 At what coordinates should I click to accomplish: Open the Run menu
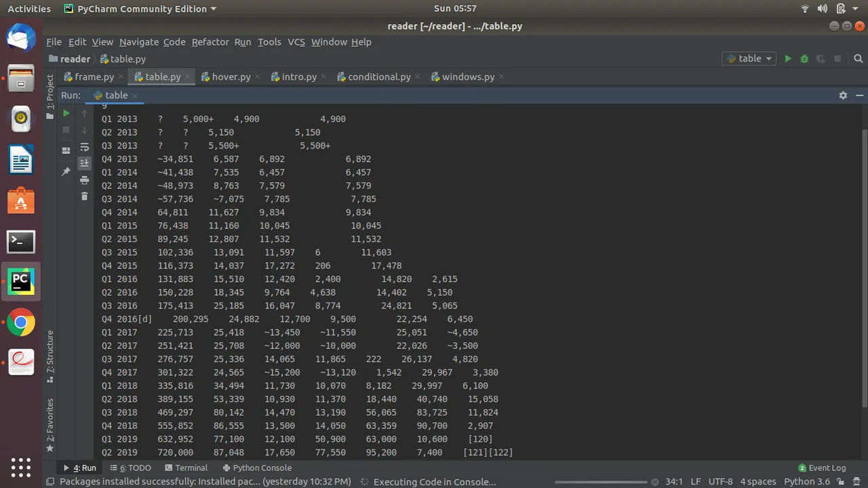tap(243, 42)
